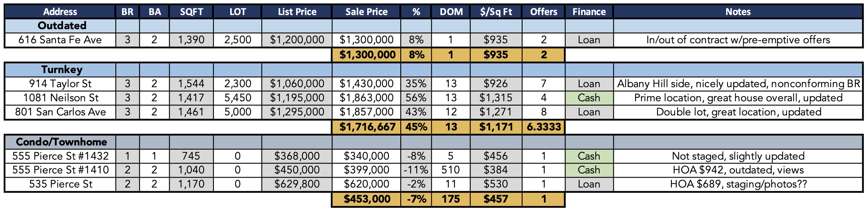Select the 616 Santa Fe Ave cell

60,40
